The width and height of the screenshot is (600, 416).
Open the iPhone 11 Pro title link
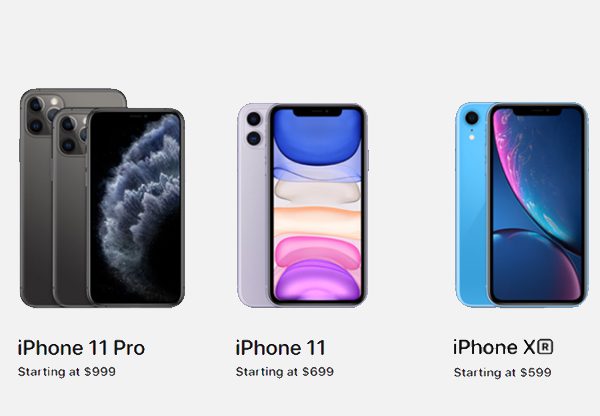tap(81, 347)
